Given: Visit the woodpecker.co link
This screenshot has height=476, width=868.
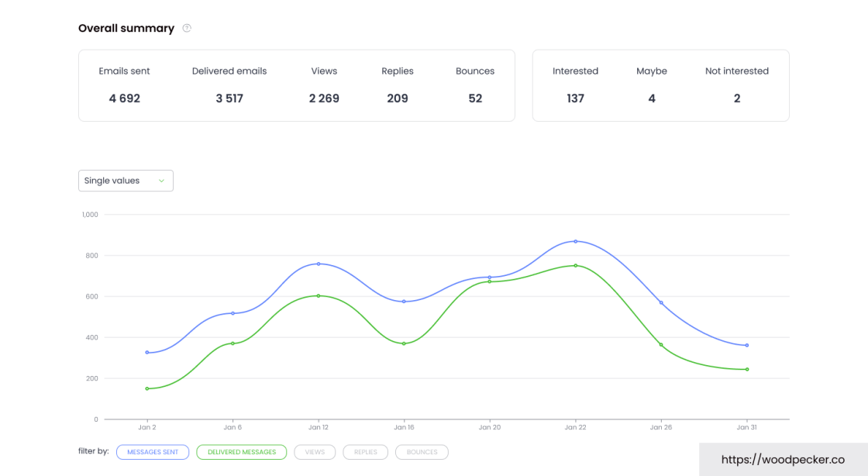Looking at the screenshot, I should [x=784, y=459].
